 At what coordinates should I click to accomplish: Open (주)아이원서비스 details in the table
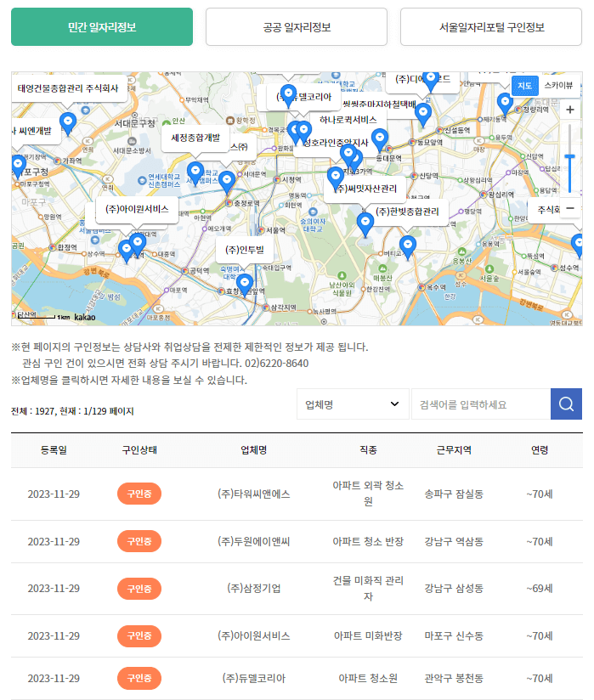click(x=254, y=635)
